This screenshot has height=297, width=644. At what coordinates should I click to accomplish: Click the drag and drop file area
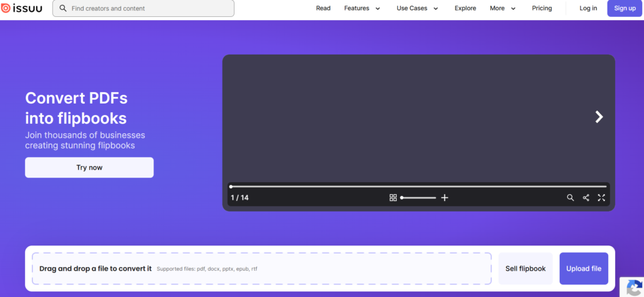click(x=262, y=269)
